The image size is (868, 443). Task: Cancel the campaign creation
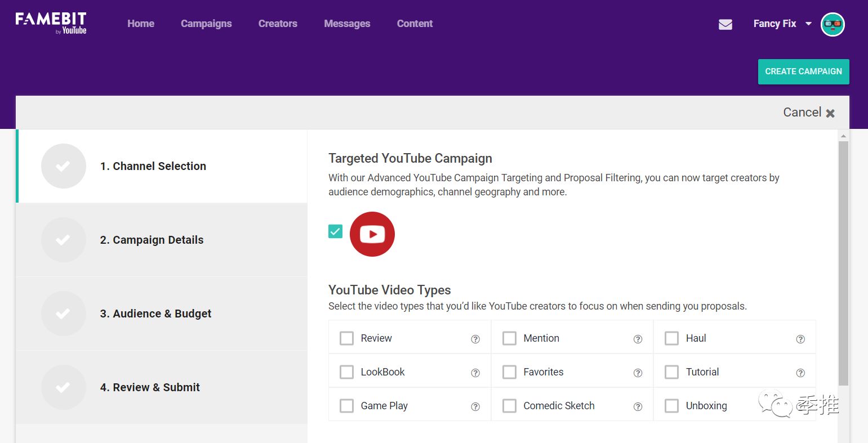pos(808,113)
